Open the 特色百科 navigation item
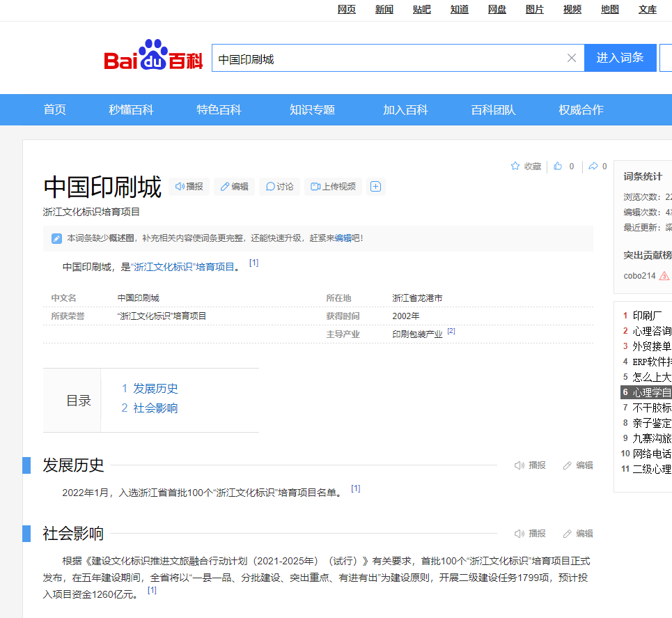Viewport: 672px width, 618px height. click(219, 110)
